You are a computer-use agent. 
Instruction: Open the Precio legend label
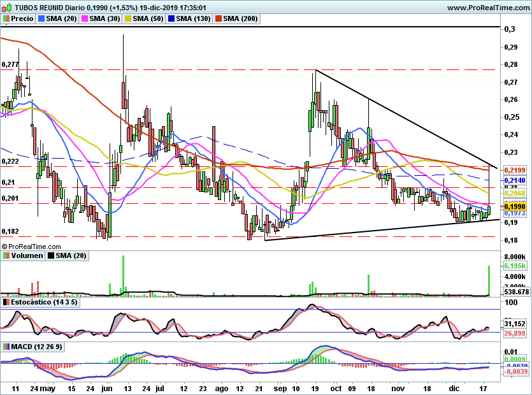click(21, 19)
